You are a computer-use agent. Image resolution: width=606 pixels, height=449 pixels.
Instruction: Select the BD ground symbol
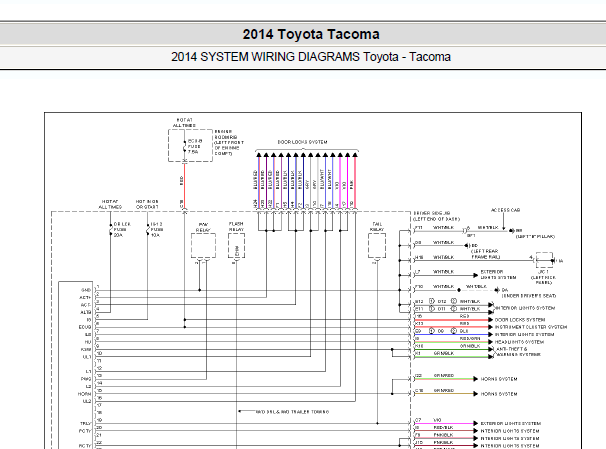tap(468, 245)
